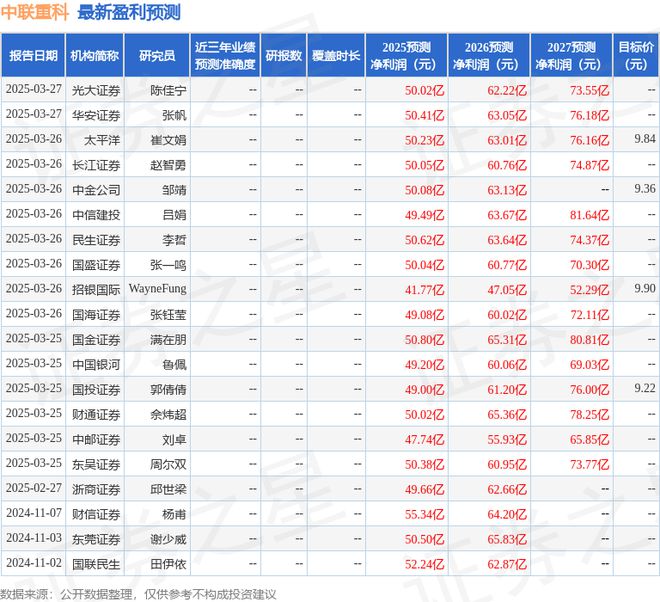Select institution 国投证券
660x602 pixels.
[x=96, y=389]
